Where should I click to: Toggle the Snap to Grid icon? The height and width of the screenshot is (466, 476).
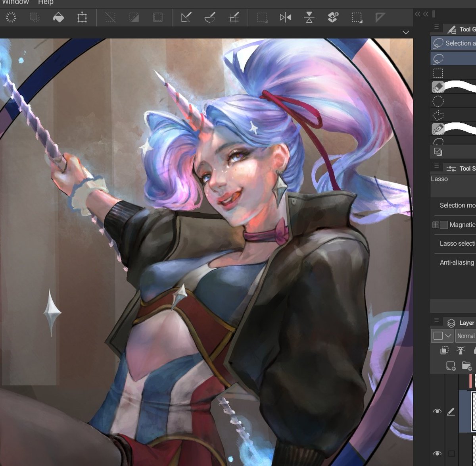coord(234,17)
